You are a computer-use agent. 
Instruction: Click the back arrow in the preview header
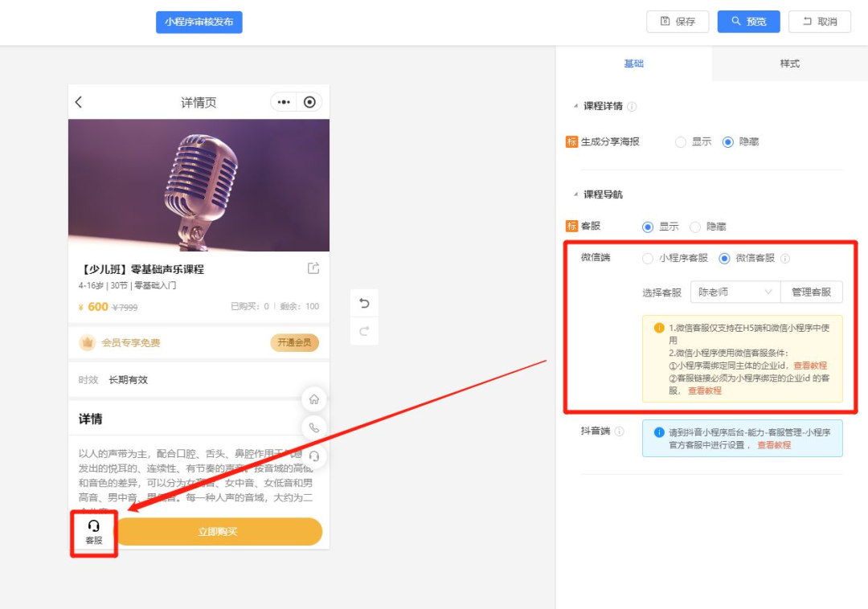78,102
